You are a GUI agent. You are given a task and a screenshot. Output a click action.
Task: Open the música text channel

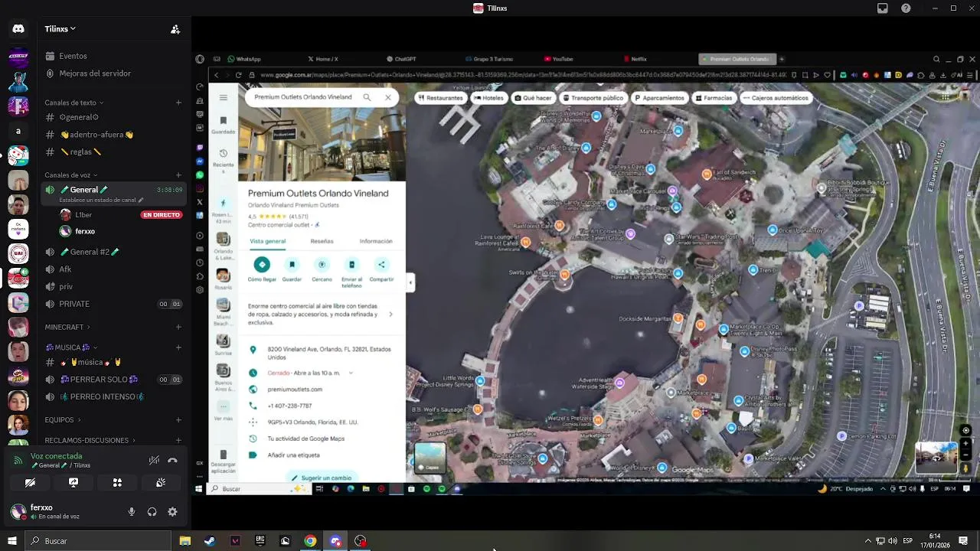[113, 362]
